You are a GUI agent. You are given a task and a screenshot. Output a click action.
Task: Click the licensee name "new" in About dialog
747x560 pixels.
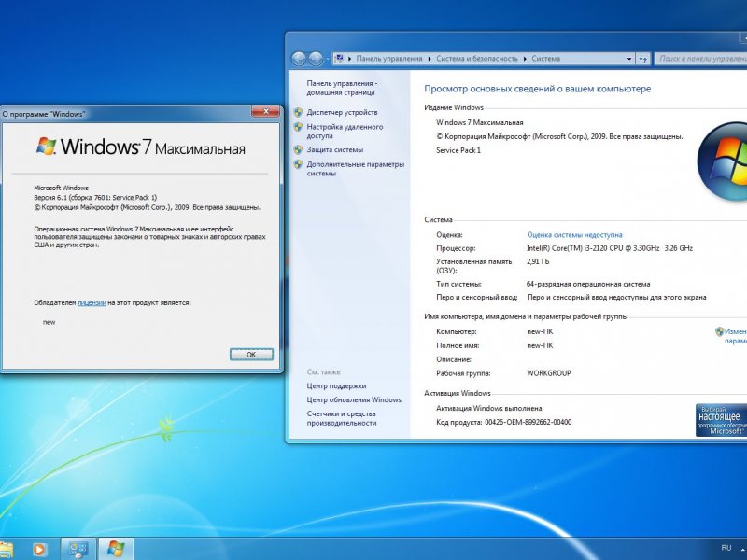[x=49, y=322]
